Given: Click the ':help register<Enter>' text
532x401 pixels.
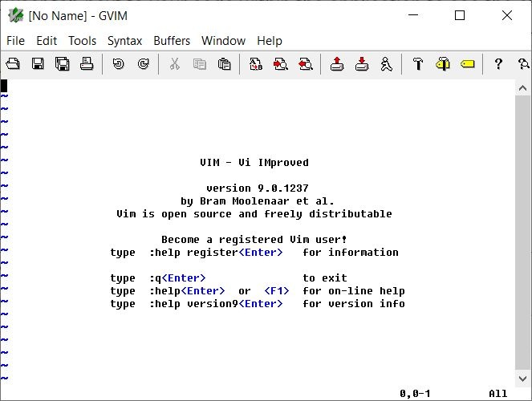Looking at the screenshot, I should click(216, 253).
